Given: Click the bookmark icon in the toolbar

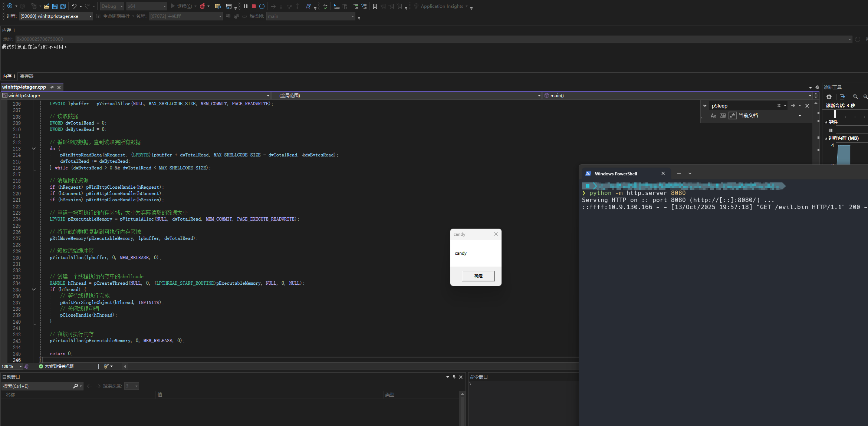Looking at the screenshot, I should 375,6.
